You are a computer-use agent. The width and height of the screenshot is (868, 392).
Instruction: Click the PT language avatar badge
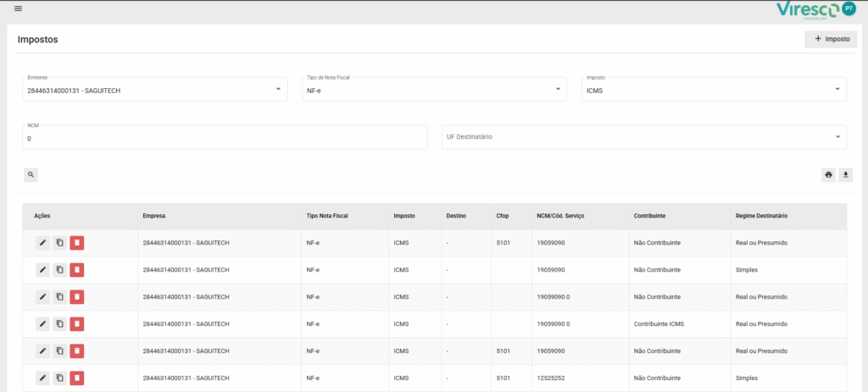click(848, 8)
